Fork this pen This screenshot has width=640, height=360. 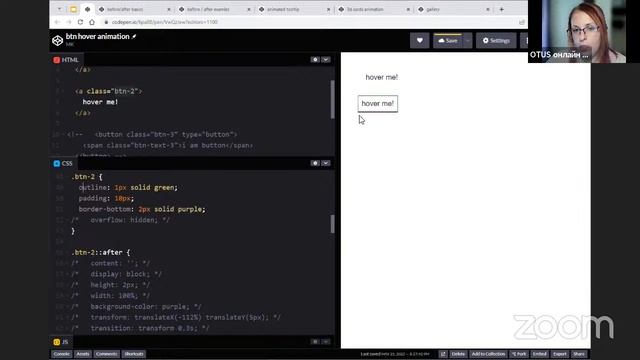(x=519, y=354)
